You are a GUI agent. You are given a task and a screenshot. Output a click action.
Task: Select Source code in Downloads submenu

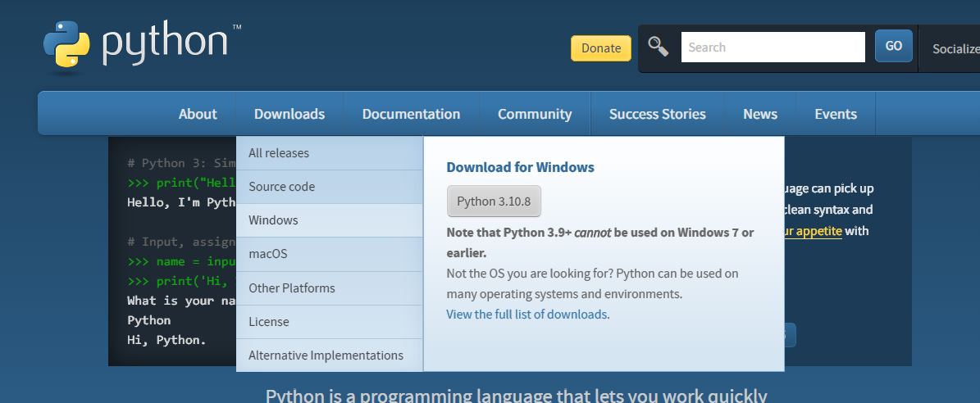[x=330, y=187]
